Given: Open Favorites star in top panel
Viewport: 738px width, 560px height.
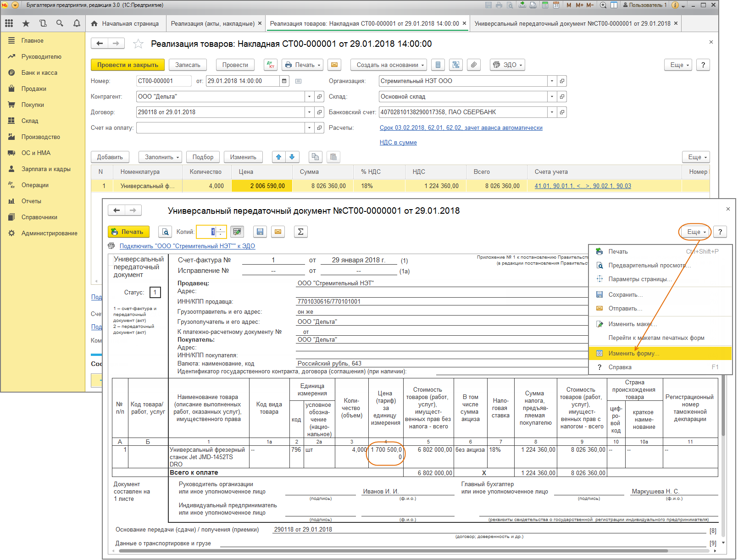Looking at the screenshot, I should (26, 23).
